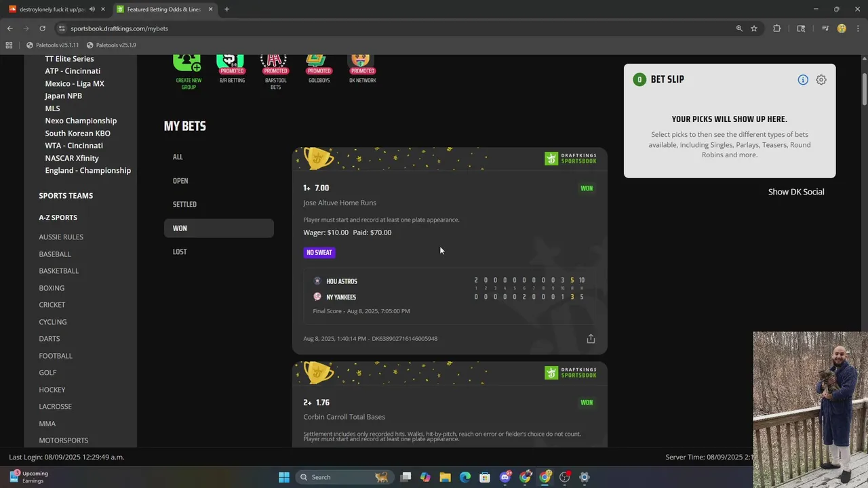
Task: Click Show DK Social
Action: (x=796, y=192)
